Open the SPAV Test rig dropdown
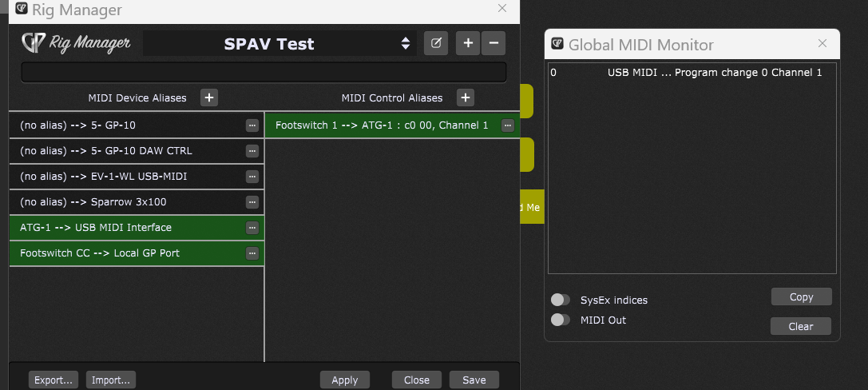 tap(279, 43)
